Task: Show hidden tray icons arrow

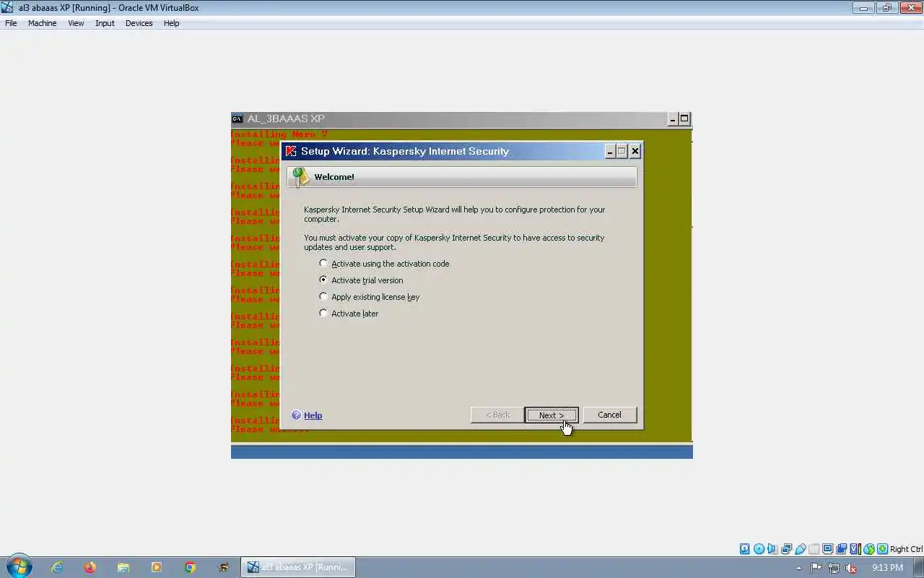Action: tap(798, 568)
